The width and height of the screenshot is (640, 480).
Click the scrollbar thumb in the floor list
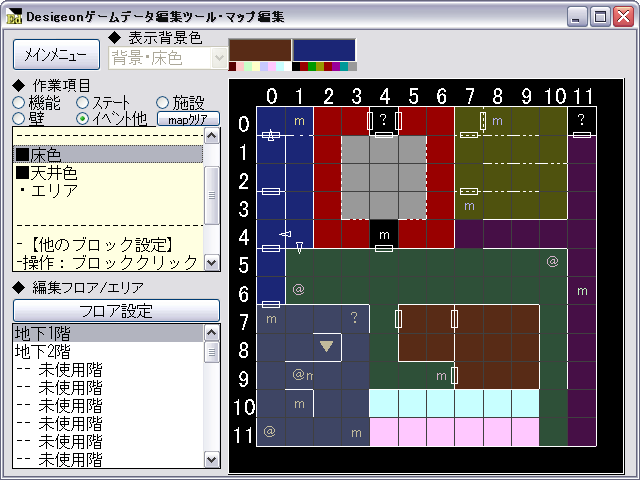pos(211,352)
